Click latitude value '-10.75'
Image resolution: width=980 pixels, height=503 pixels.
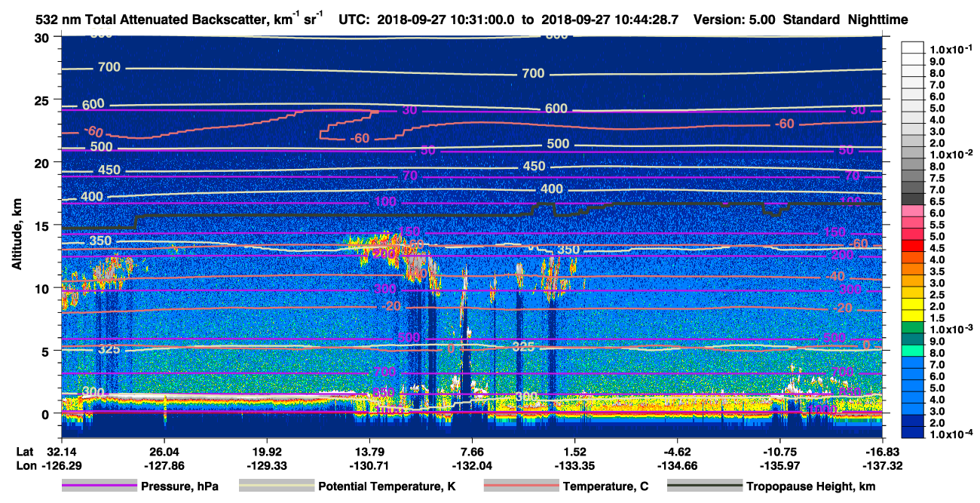[x=780, y=451]
